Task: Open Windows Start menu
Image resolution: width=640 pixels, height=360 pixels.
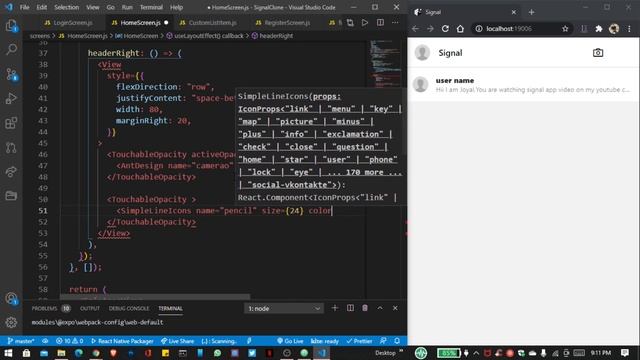Action: click(8, 353)
